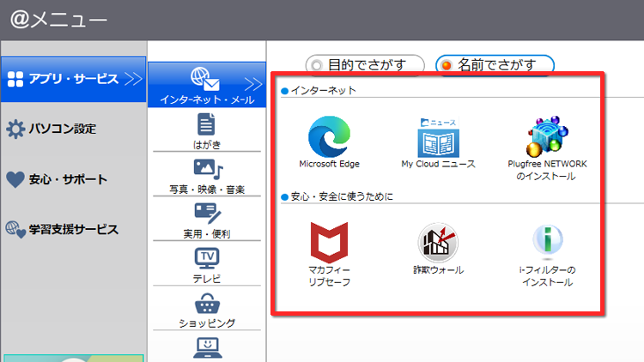Select インターネット・メール category
The image size is (644, 362).
[207, 85]
